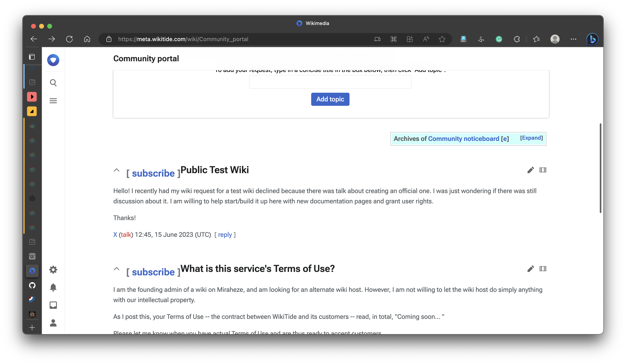
Task: Switch to the Wikipedia tab icon
Action: pyautogui.click(x=32, y=256)
